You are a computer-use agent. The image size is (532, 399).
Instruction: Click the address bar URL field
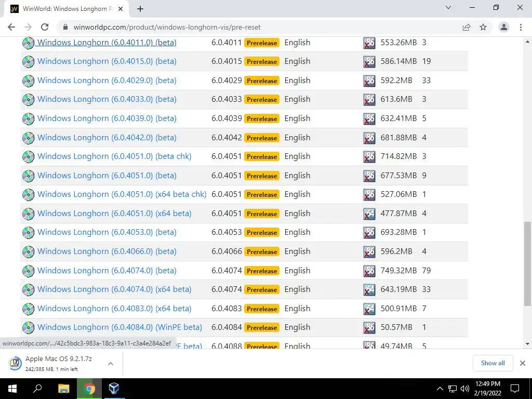coord(258,27)
